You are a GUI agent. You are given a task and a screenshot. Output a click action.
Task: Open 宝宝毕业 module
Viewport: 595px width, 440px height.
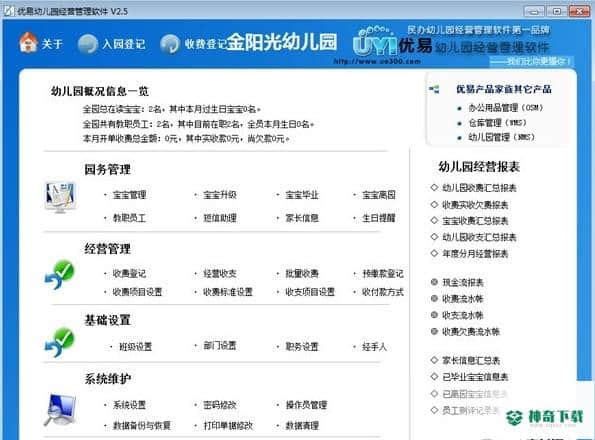click(302, 195)
